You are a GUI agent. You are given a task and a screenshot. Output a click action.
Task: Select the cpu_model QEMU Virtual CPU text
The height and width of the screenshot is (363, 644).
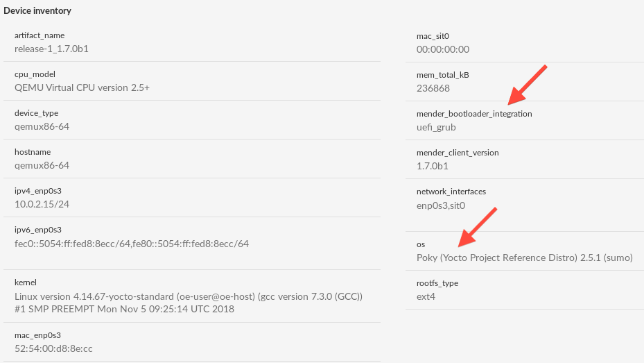(82, 87)
